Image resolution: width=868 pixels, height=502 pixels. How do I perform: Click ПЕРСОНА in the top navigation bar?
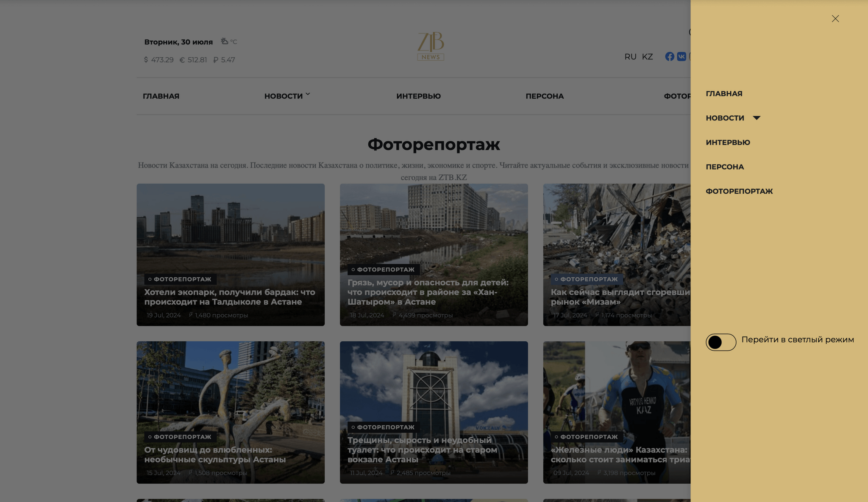[x=545, y=96]
